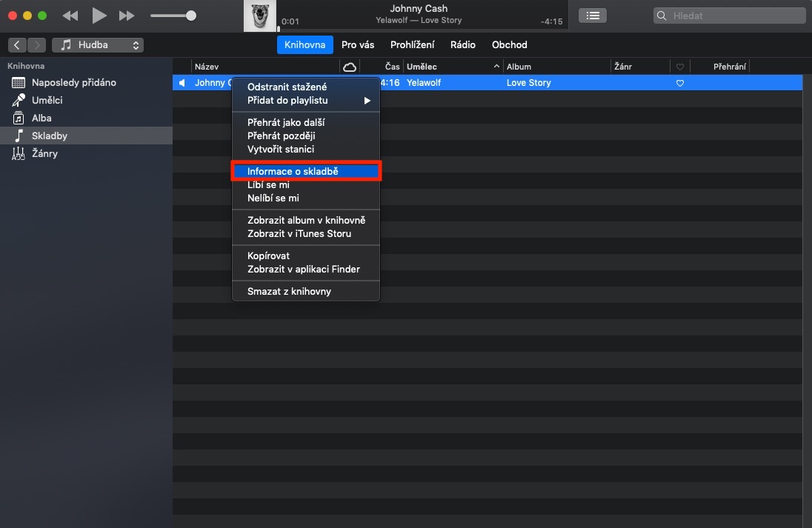Image resolution: width=812 pixels, height=528 pixels.
Task: Sort by the Čas column header
Action: [392, 67]
